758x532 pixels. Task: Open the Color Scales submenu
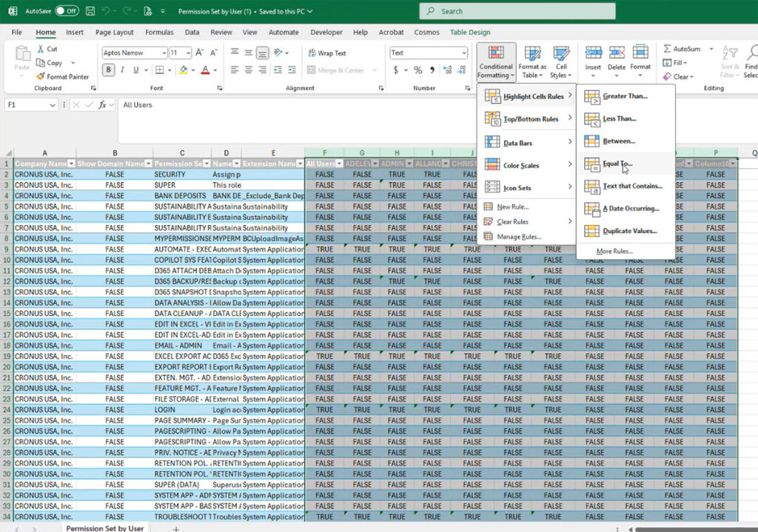527,165
